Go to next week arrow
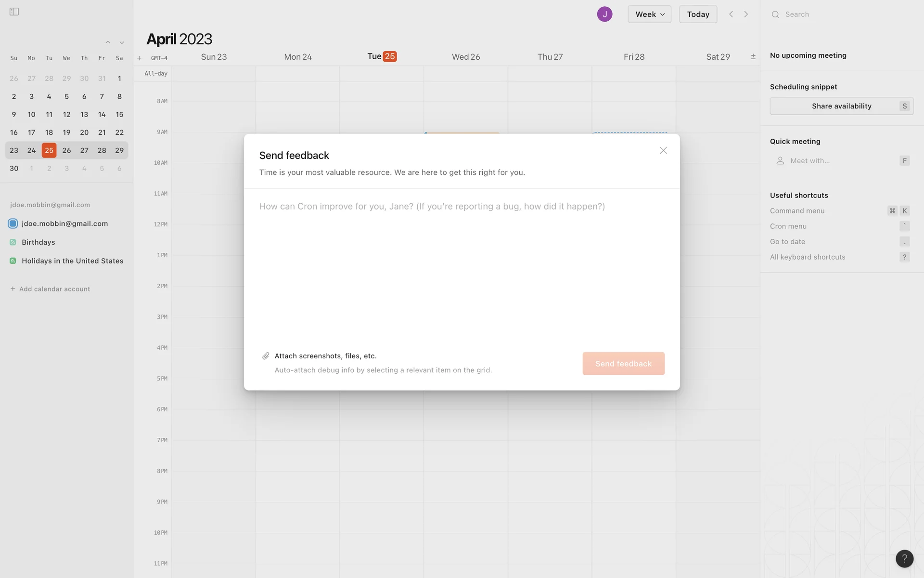This screenshot has height=578, width=924. 746,14
